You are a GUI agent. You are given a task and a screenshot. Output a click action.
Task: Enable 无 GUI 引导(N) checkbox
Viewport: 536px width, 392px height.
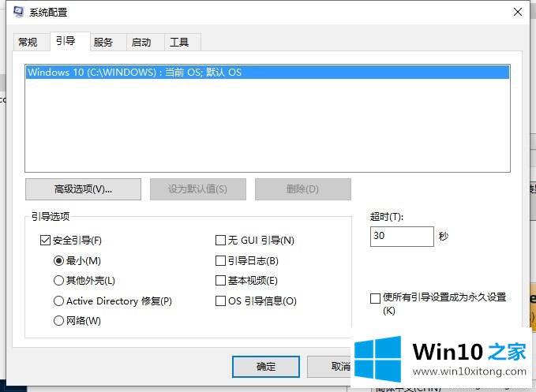220,240
